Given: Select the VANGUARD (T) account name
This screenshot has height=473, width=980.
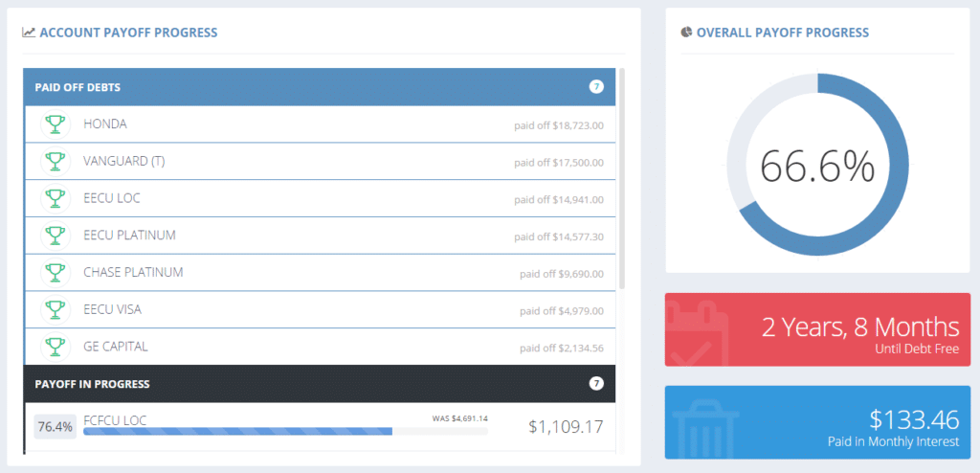Looking at the screenshot, I should click(x=123, y=161).
